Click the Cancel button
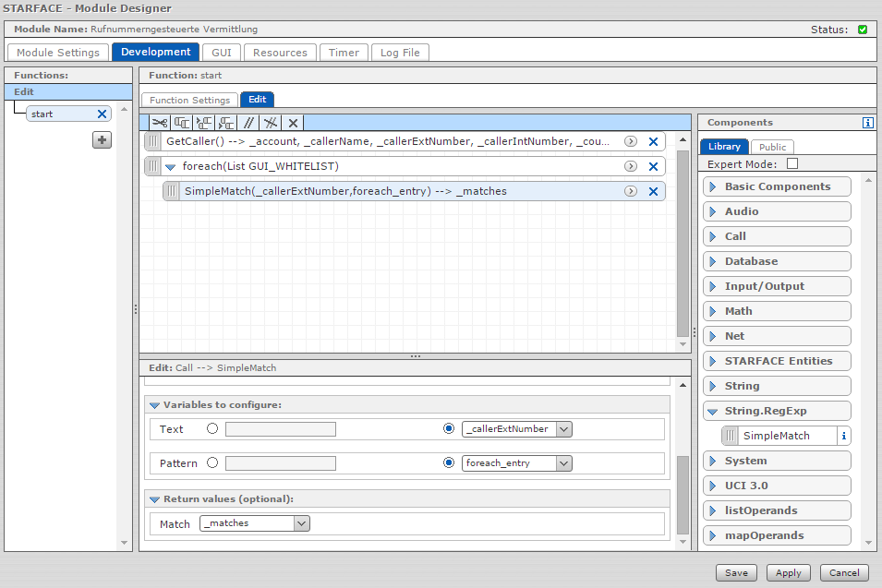The height and width of the screenshot is (588, 882). 844,572
